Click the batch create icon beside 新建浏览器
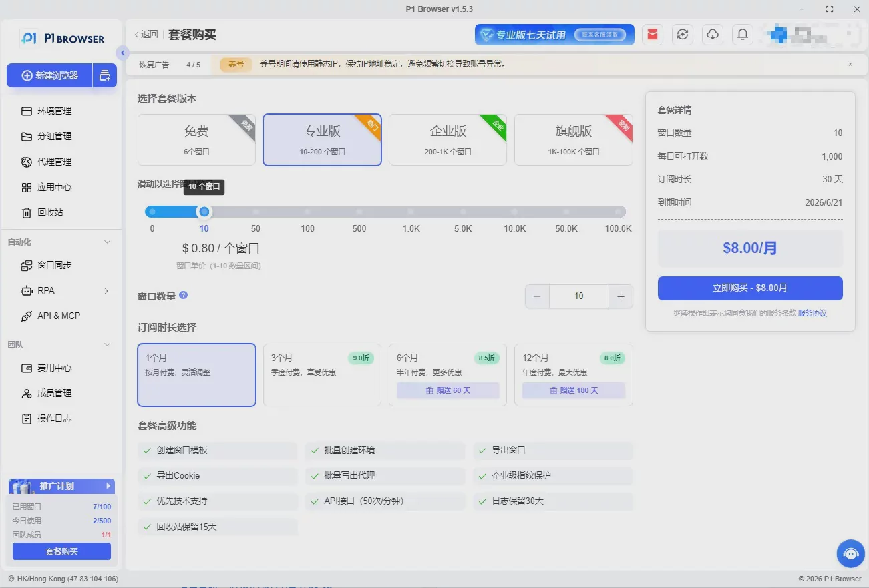The height and width of the screenshot is (588, 869). [x=105, y=75]
